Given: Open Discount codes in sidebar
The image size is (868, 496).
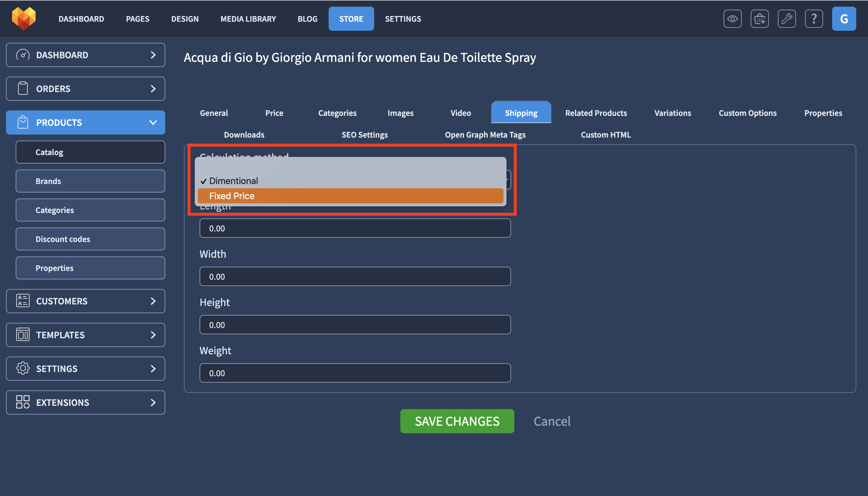Looking at the screenshot, I should tap(90, 239).
